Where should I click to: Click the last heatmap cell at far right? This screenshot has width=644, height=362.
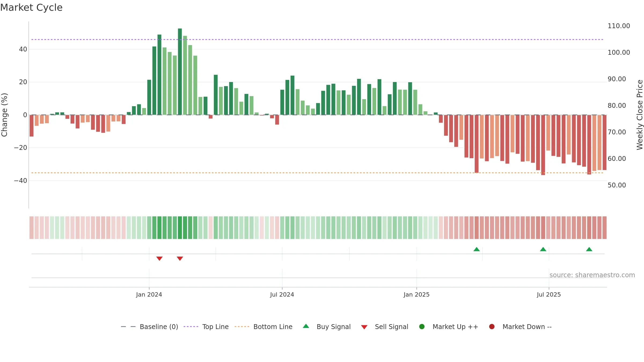605,228
